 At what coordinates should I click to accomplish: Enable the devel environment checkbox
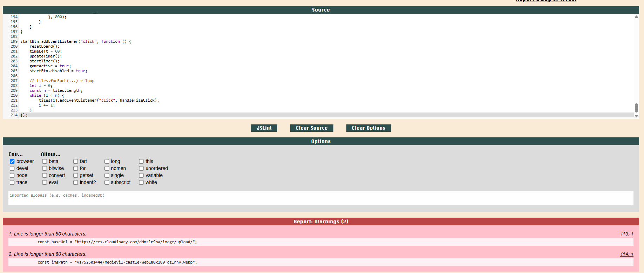[12, 169]
